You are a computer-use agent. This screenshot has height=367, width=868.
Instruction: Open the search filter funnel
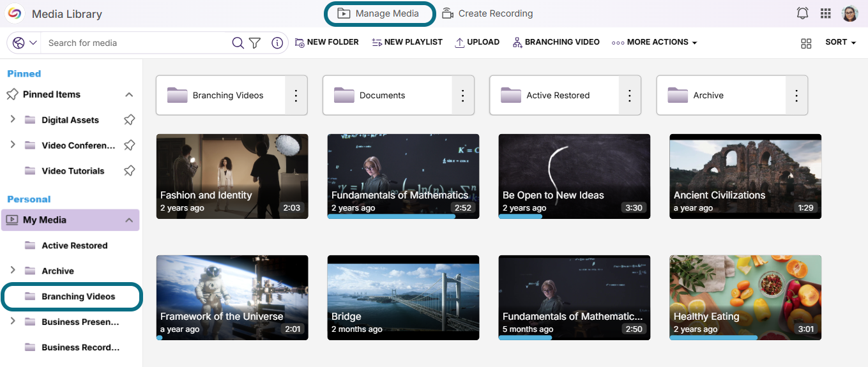[x=255, y=43]
